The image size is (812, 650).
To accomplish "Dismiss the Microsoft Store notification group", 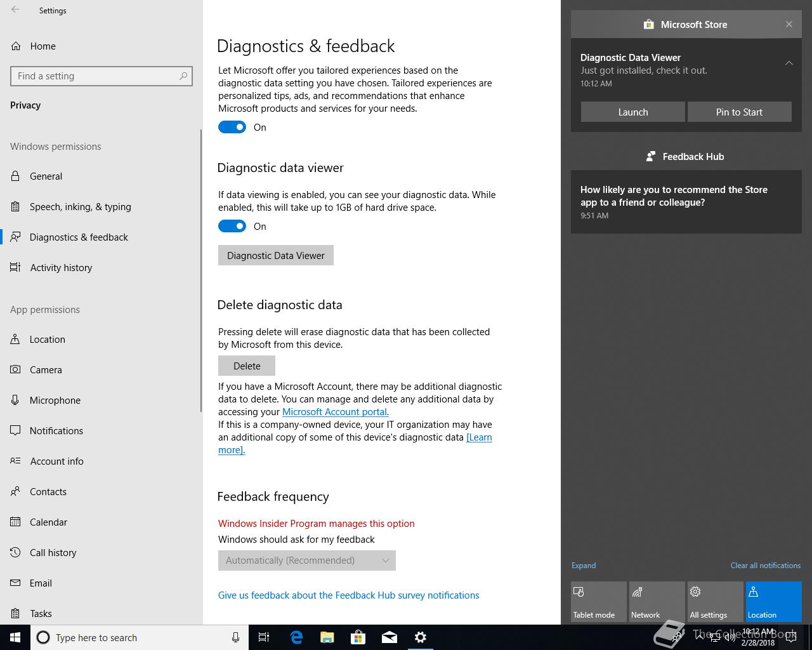I will point(789,24).
